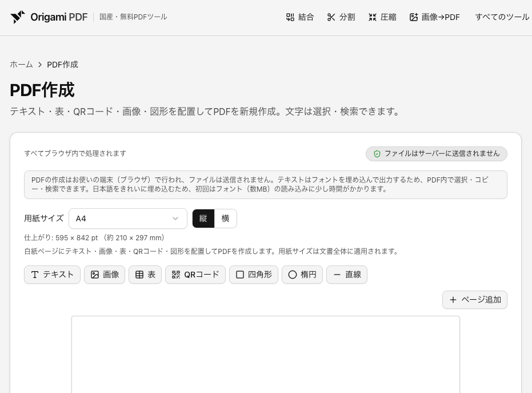Click the Origami PDF logo icon
Viewport: 532px width, 393px height.
click(x=18, y=17)
